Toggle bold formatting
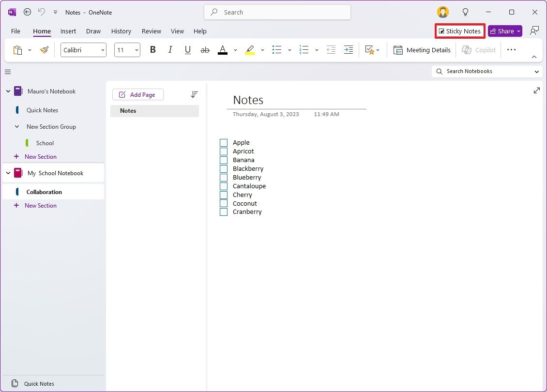 [x=153, y=49]
